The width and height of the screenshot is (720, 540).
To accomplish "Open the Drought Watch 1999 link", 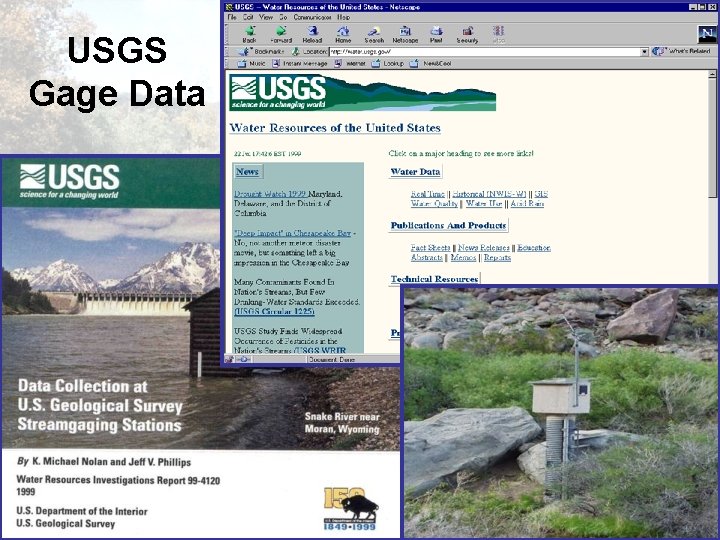I will coord(270,194).
